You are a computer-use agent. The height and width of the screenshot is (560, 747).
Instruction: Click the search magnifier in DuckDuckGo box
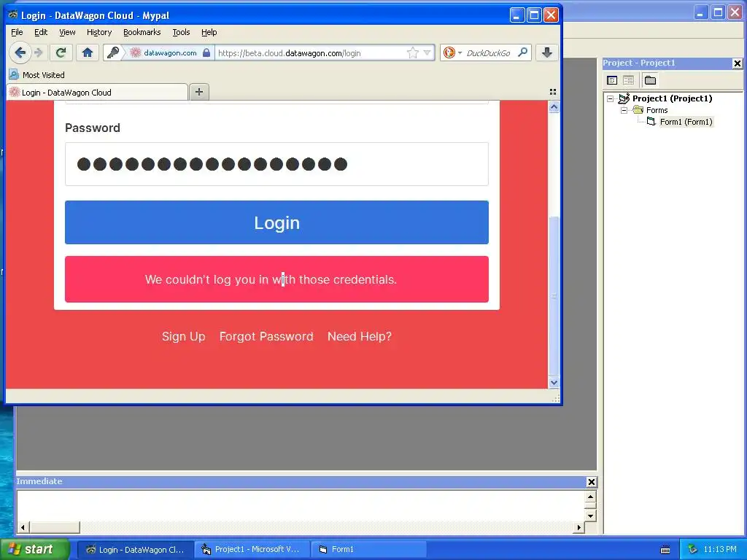(522, 52)
